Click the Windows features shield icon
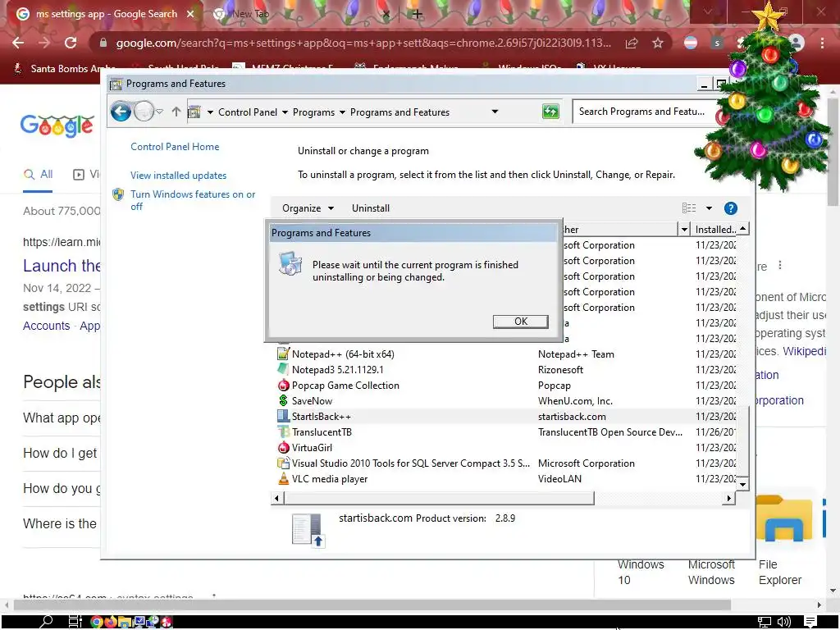The image size is (840, 630). [x=118, y=194]
